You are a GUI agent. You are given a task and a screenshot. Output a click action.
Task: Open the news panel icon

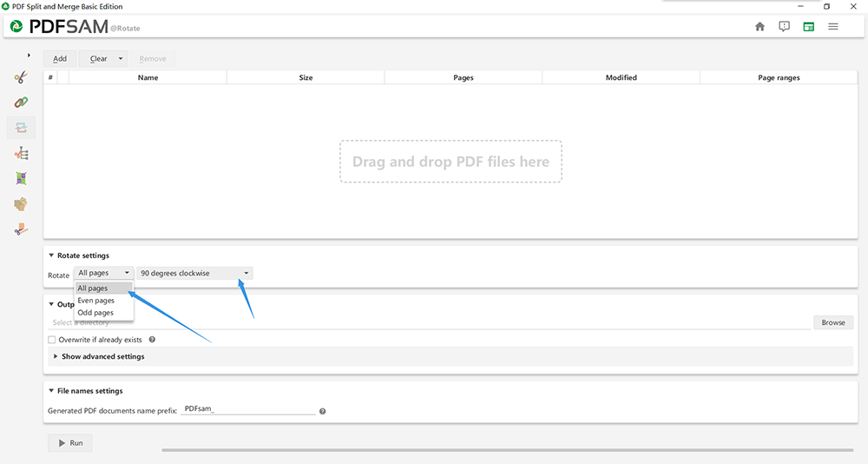pyautogui.click(x=785, y=27)
